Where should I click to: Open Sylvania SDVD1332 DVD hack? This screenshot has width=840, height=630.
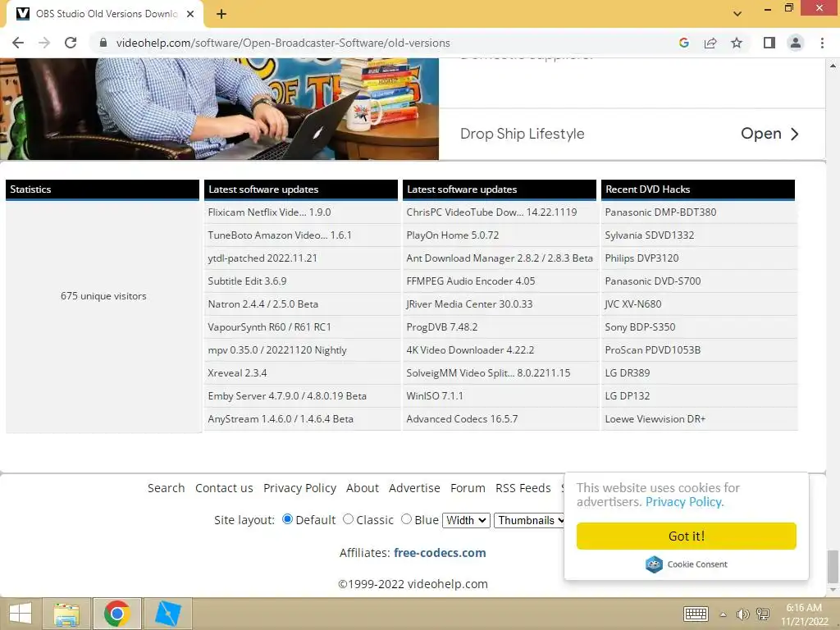(650, 235)
